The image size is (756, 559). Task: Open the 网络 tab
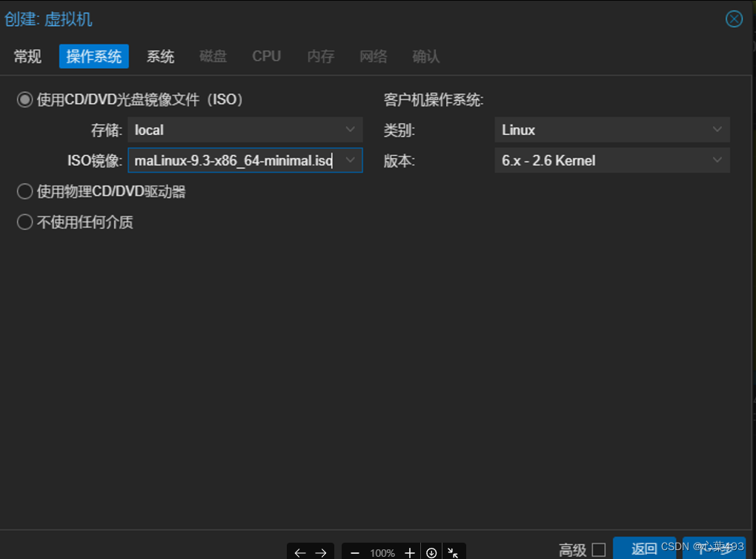[x=373, y=56]
